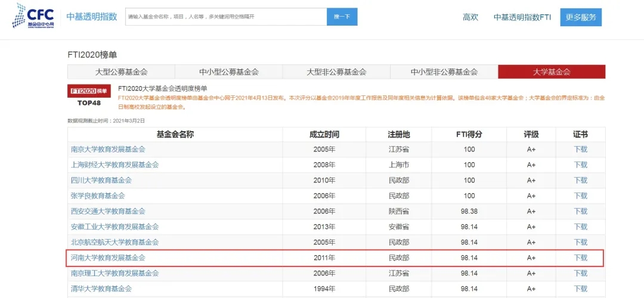The width and height of the screenshot is (644, 298).
Task: Download certificate for 西安交通大学教育基金会
Action: pos(580,212)
